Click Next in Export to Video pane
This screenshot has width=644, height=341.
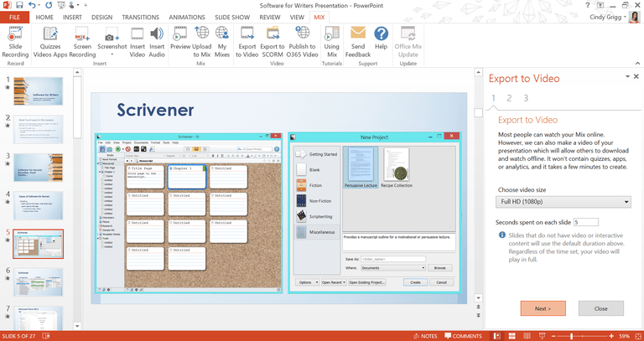coord(543,308)
